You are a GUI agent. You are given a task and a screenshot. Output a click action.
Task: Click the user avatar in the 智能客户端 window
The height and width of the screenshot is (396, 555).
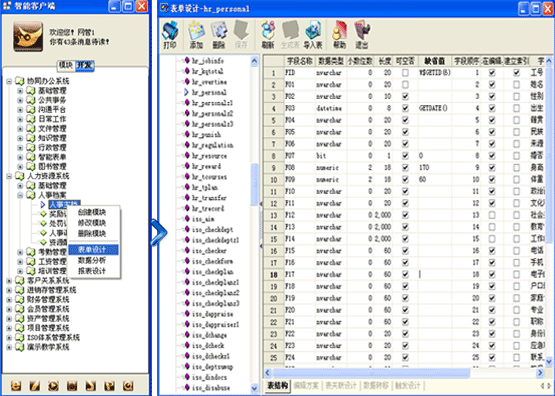click(28, 36)
